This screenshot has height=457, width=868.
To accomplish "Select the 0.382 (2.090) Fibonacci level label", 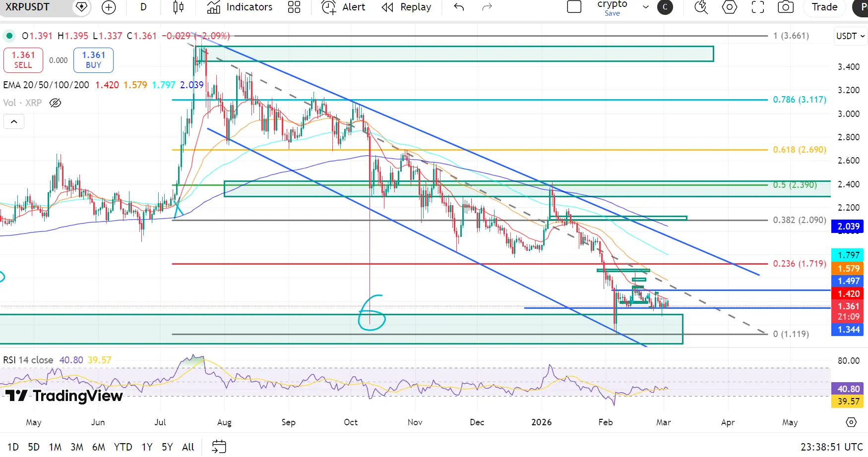I will 800,220.
